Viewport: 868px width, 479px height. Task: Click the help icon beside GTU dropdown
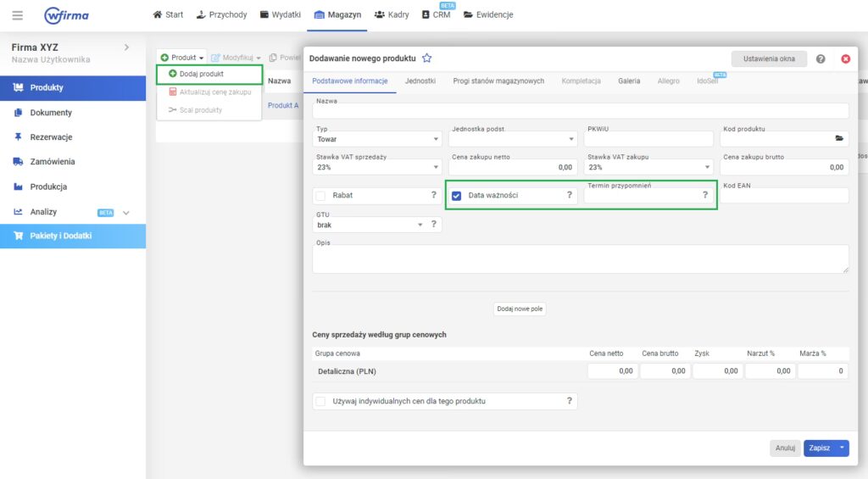point(434,225)
